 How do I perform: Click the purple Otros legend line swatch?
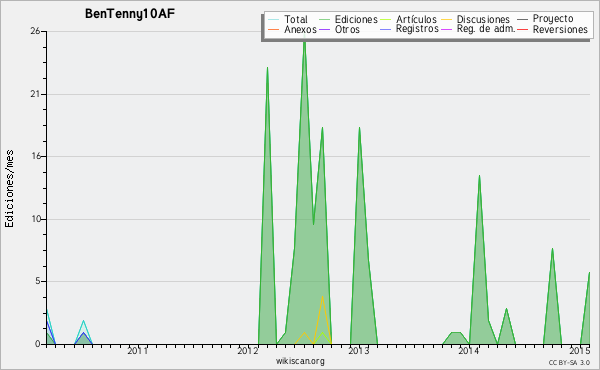pos(324,29)
